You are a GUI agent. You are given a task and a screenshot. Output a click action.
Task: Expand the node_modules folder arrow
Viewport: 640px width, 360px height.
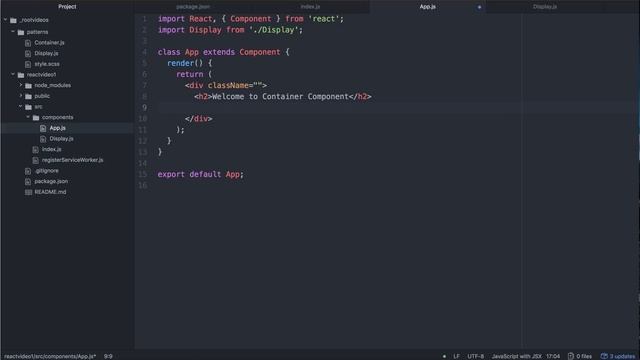(21, 85)
